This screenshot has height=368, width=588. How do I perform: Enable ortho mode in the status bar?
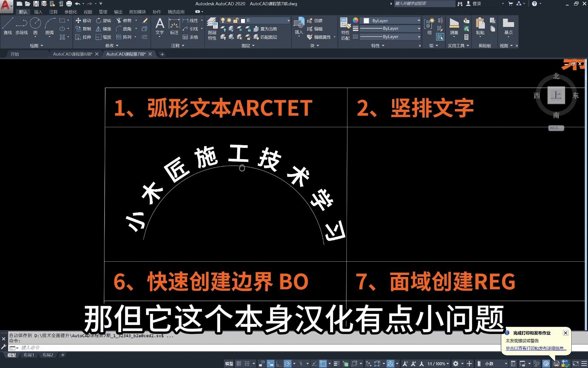pyautogui.click(x=279, y=363)
